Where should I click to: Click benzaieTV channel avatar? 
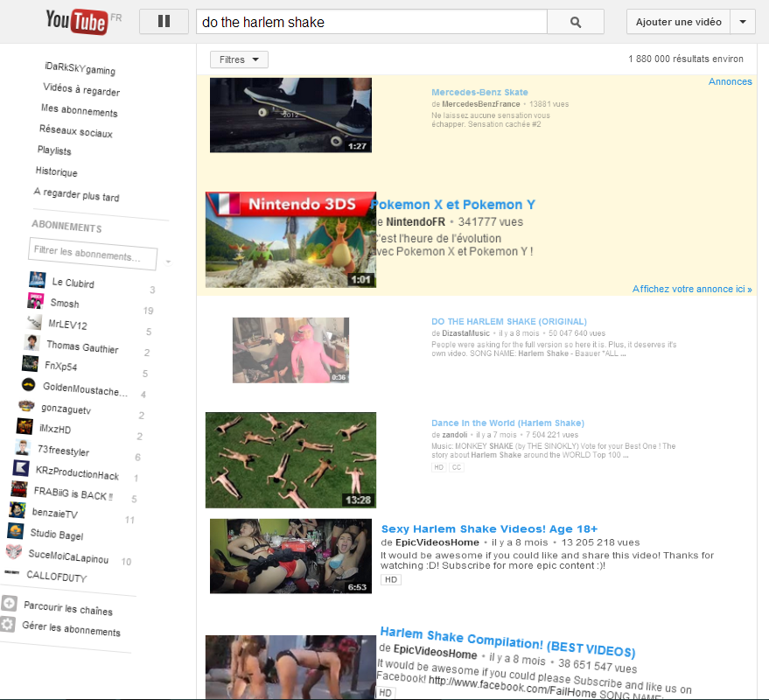pos(17,510)
